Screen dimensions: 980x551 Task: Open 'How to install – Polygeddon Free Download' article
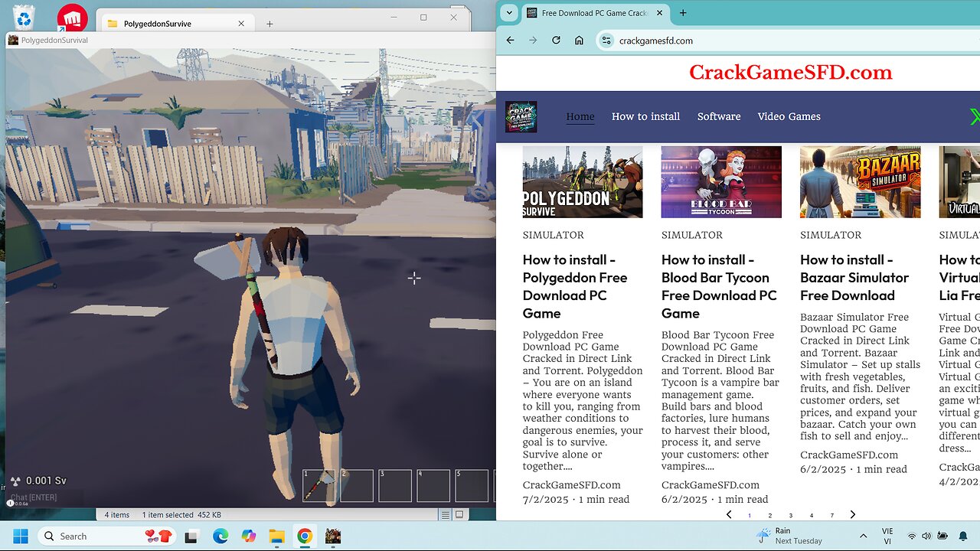pos(575,286)
